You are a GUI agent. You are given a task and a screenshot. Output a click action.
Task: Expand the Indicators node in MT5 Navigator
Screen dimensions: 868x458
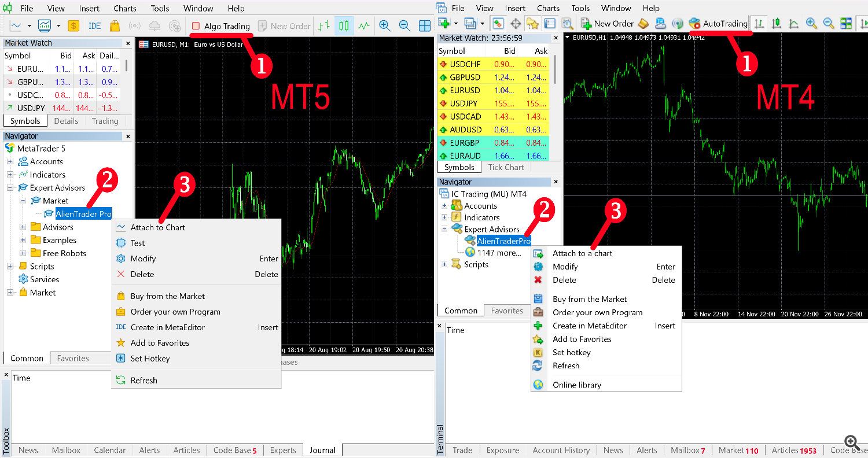(x=10, y=175)
